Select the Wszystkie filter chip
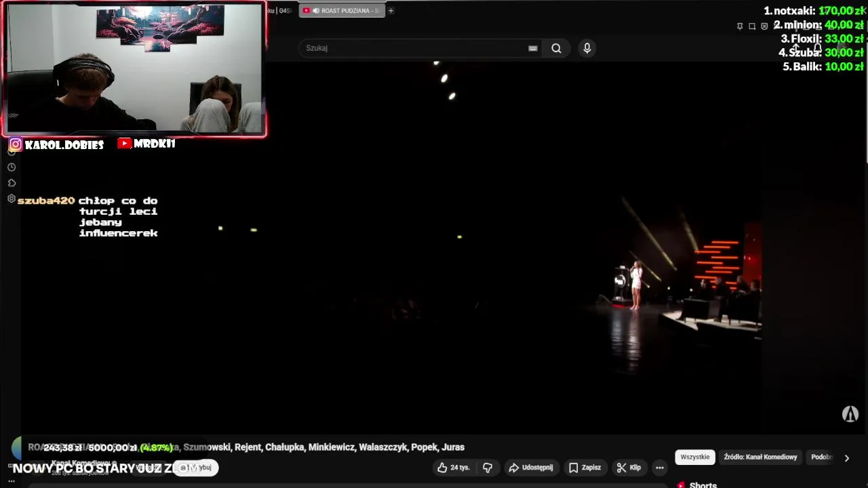This screenshot has width=868, height=488. click(695, 457)
